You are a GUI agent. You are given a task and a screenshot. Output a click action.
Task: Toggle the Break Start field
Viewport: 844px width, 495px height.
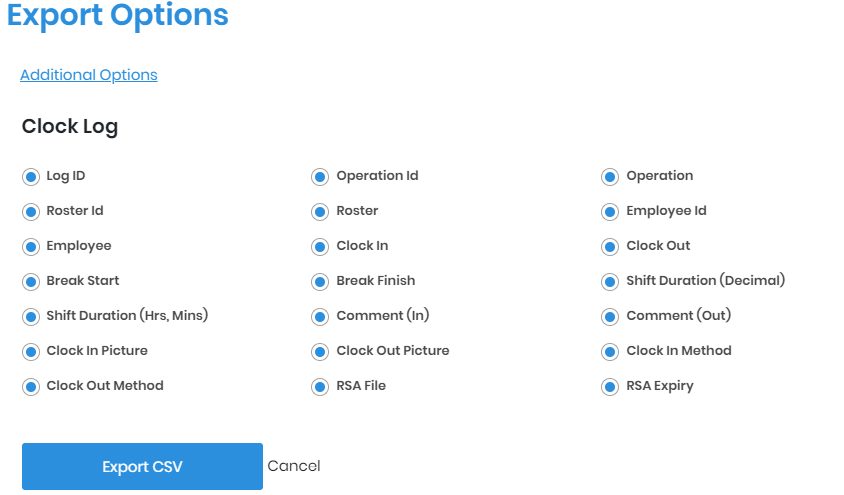pos(30,282)
